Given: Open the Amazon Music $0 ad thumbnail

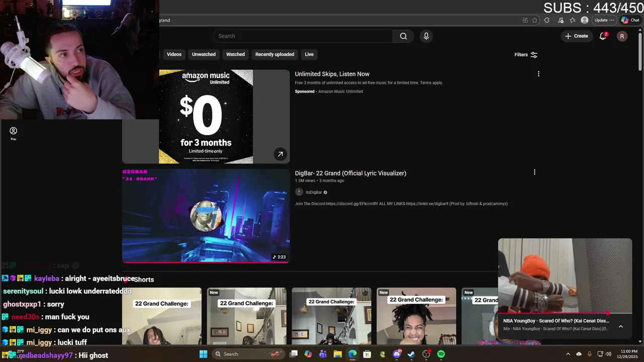Looking at the screenshot, I should (x=206, y=117).
